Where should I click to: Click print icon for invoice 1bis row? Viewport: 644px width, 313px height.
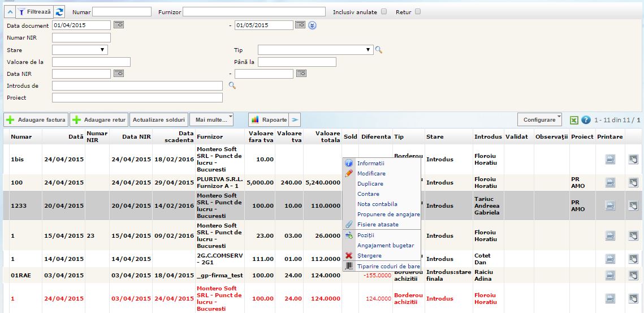[x=610, y=160]
